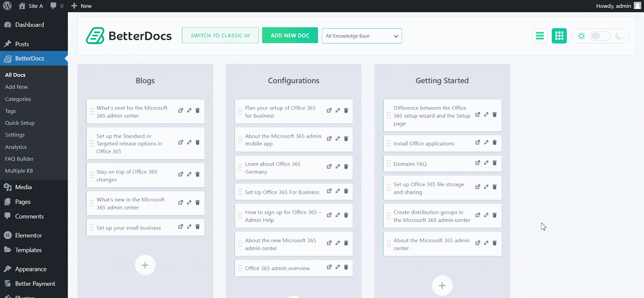This screenshot has width=644, height=298.
Task: Open 'Set up the Standard or Targeted release' externally
Action: [181, 143]
